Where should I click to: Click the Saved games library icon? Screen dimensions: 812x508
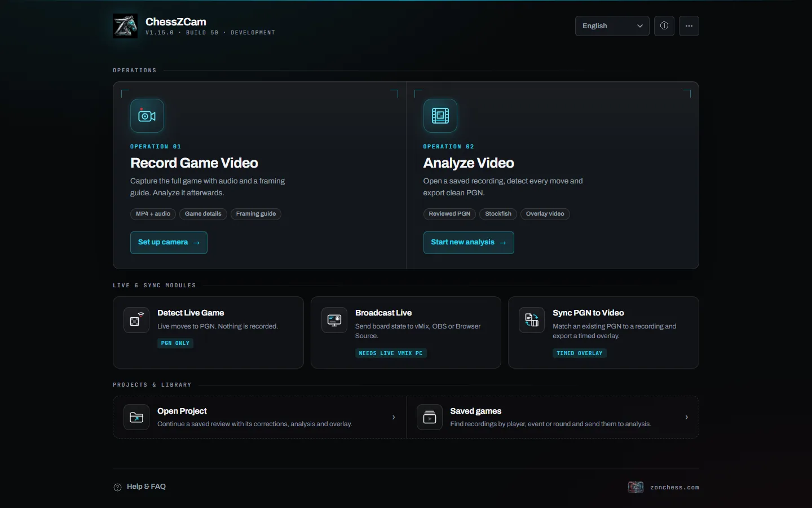coord(430,417)
